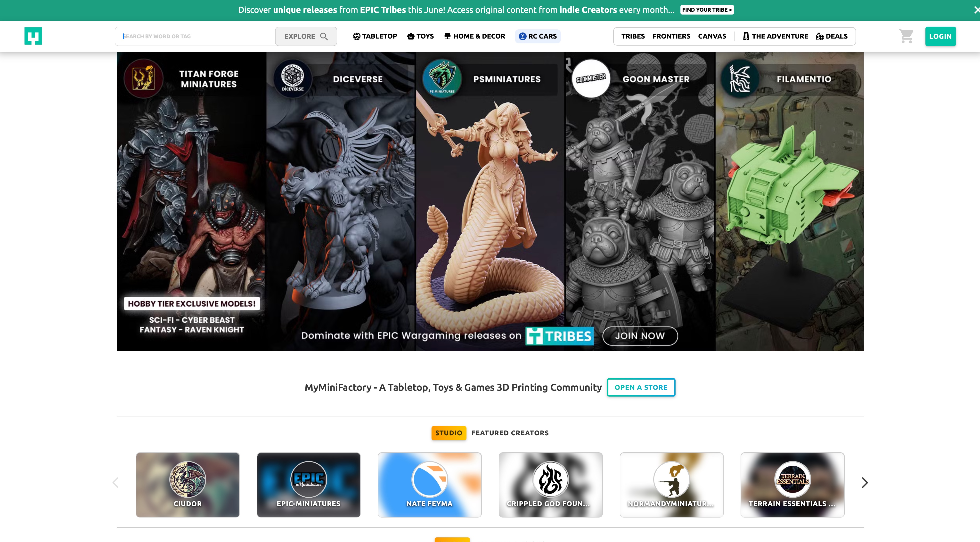980x542 pixels.
Task: Click the PSMiniatures dragon logo
Action: (x=442, y=78)
